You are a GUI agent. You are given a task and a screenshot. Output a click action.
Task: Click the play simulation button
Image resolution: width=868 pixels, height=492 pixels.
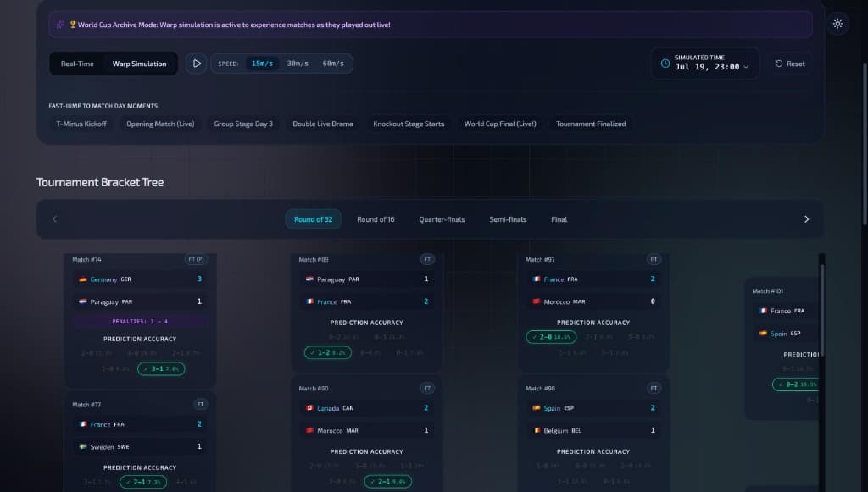197,64
